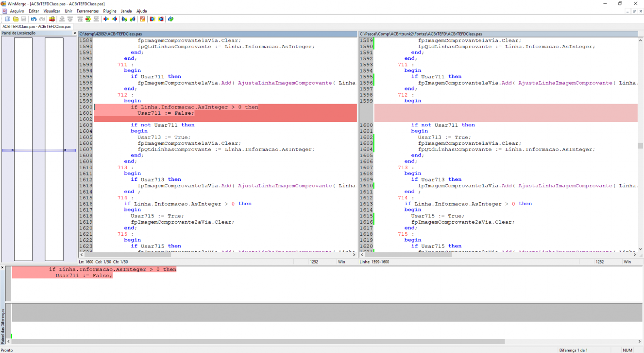This screenshot has height=353, width=644.
Task: Restore the inner document window
Action: coord(634,11)
